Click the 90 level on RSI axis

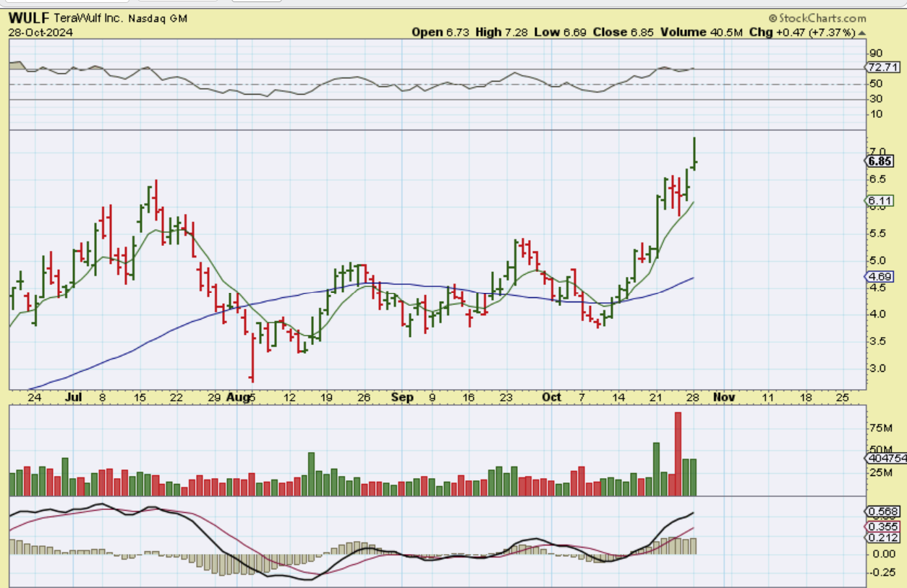(876, 54)
